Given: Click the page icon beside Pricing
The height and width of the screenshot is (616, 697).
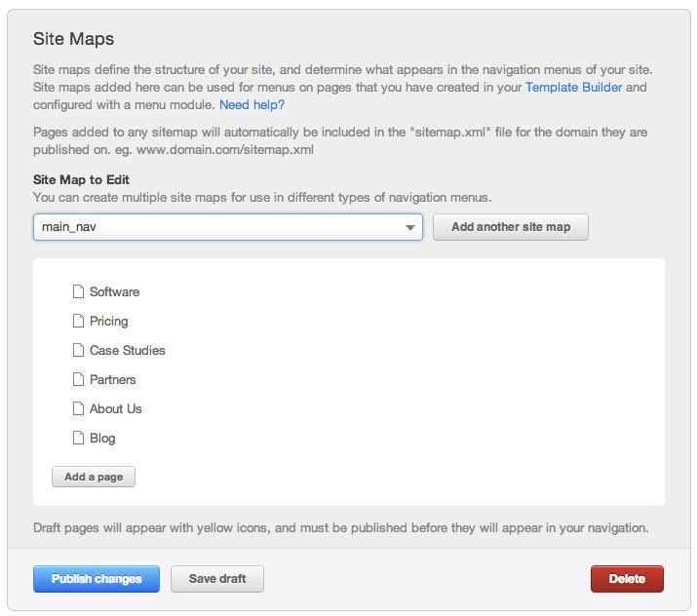Looking at the screenshot, I should coord(79,321).
